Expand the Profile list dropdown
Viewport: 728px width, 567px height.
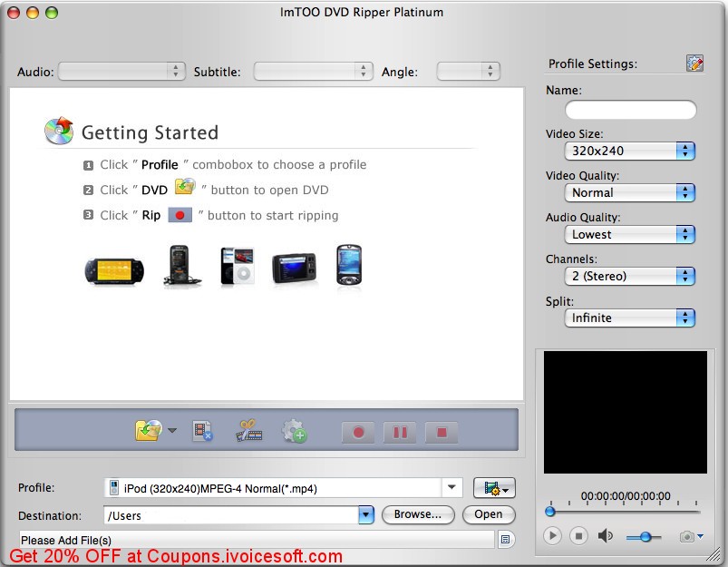(x=451, y=487)
